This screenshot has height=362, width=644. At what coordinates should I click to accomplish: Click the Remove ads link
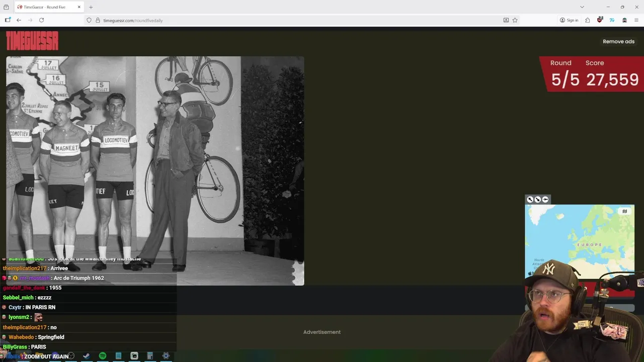(618, 41)
